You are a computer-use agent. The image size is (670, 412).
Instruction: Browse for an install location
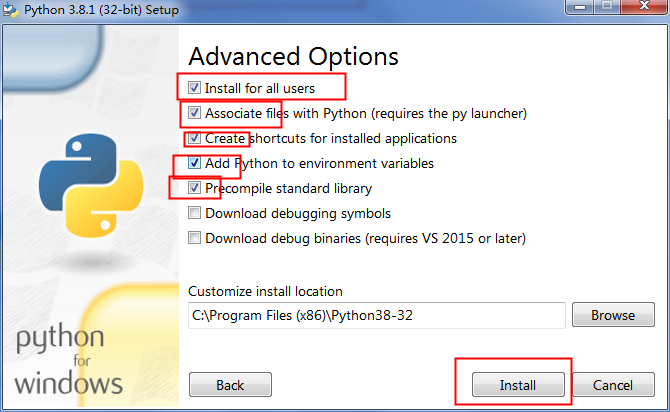[613, 315]
